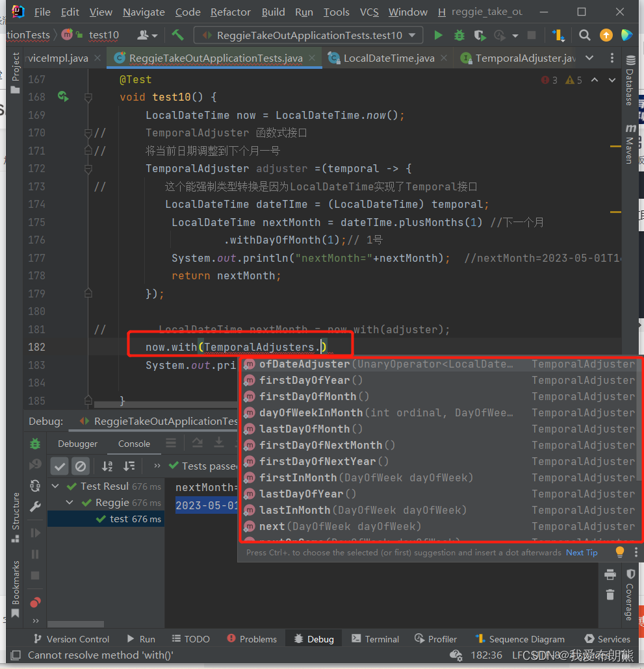Select firstDayOfNextMonth() completion suggestion

[439, 445]
